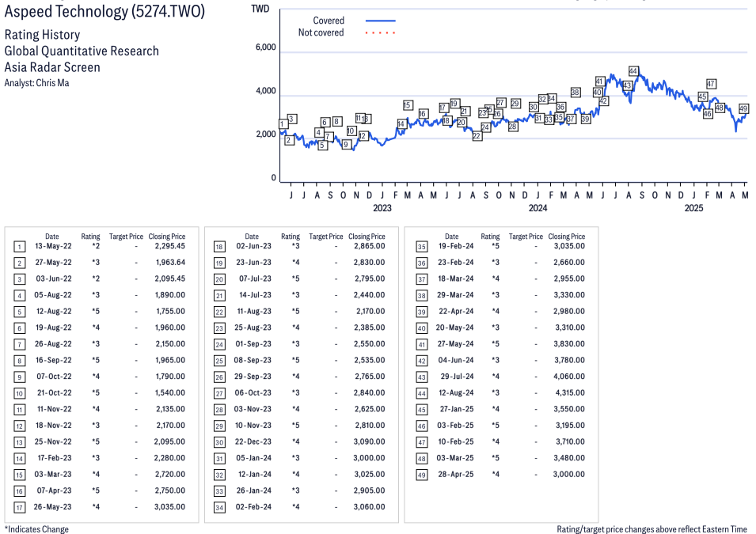Click chart marker 45 on the price chart
The height and width of the screenshot is (534, 756).
702,97
